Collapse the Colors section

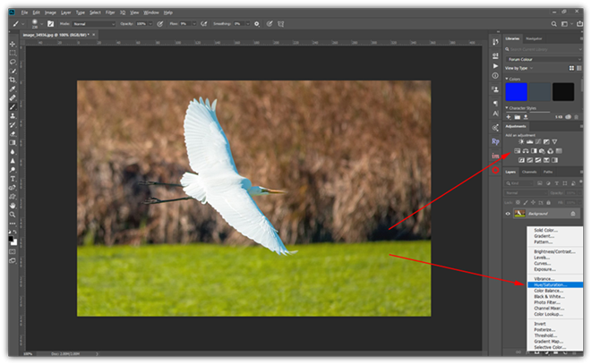507,79
